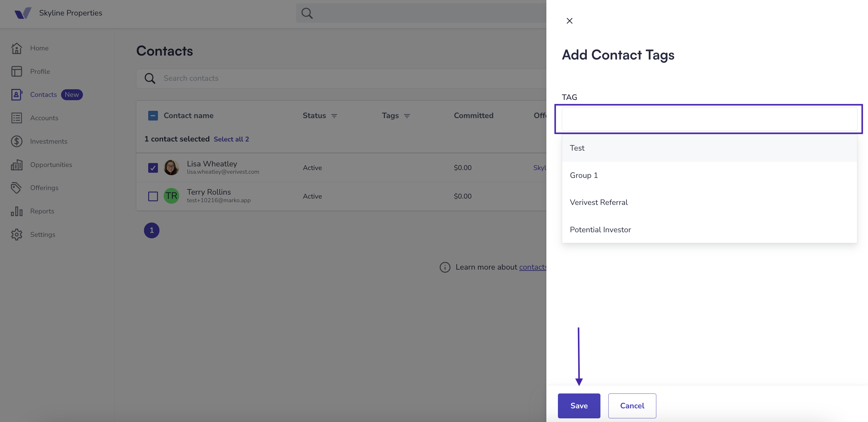Click the Search contacts field

(x=341, y=78)
